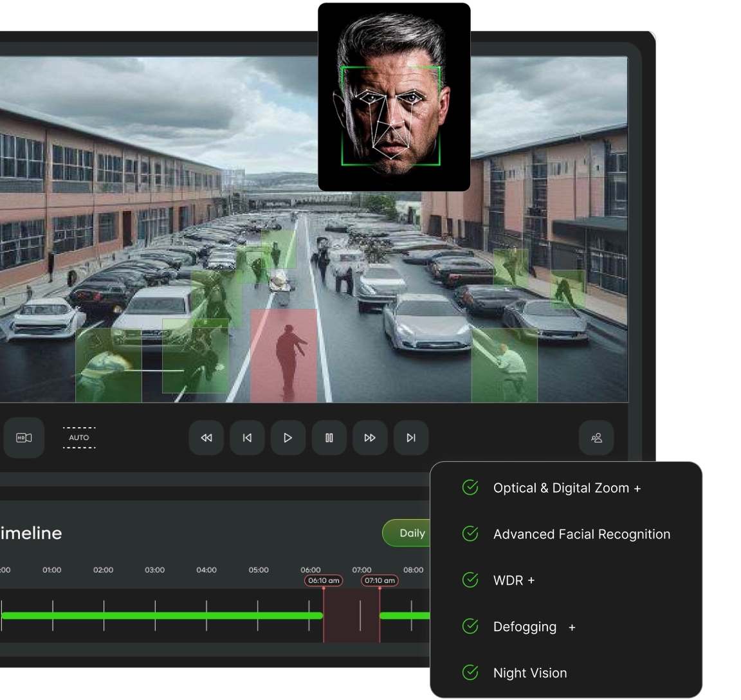Toggle the Night Vision checkmark
This screenshot has width=741, height=700.
(470, 672)
